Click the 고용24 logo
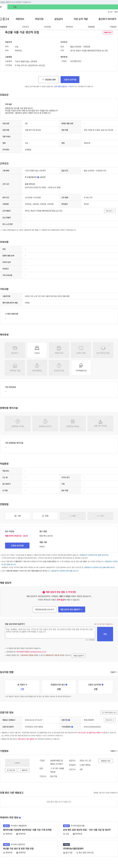 [5, 19]
